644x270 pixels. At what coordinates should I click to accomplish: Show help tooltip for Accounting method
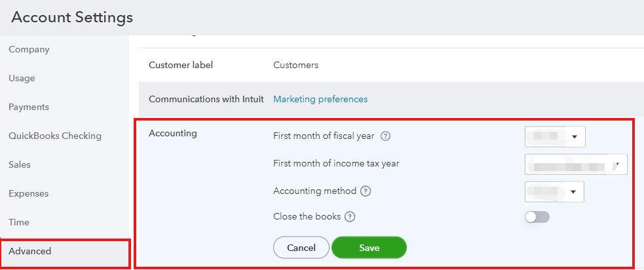point(366,191)
